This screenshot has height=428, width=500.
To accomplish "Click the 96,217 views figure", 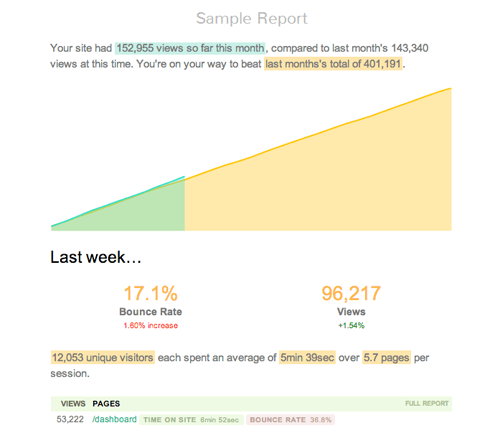I will click(351, 293).
